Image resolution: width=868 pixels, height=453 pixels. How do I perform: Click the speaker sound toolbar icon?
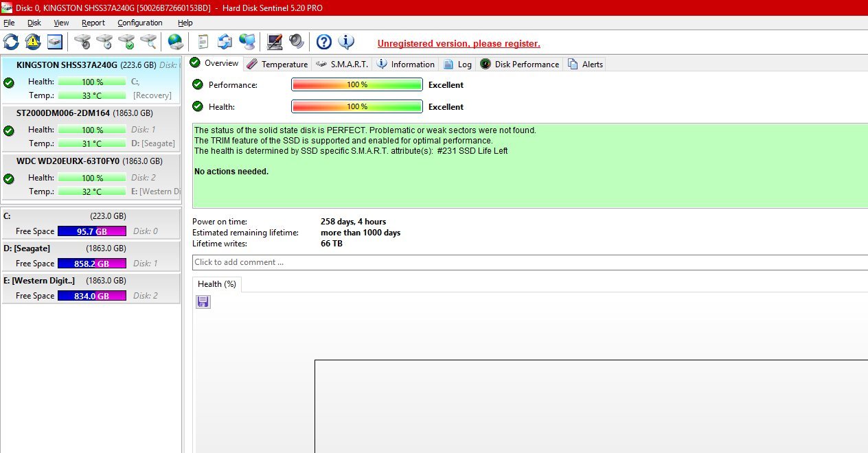(297, 42)
